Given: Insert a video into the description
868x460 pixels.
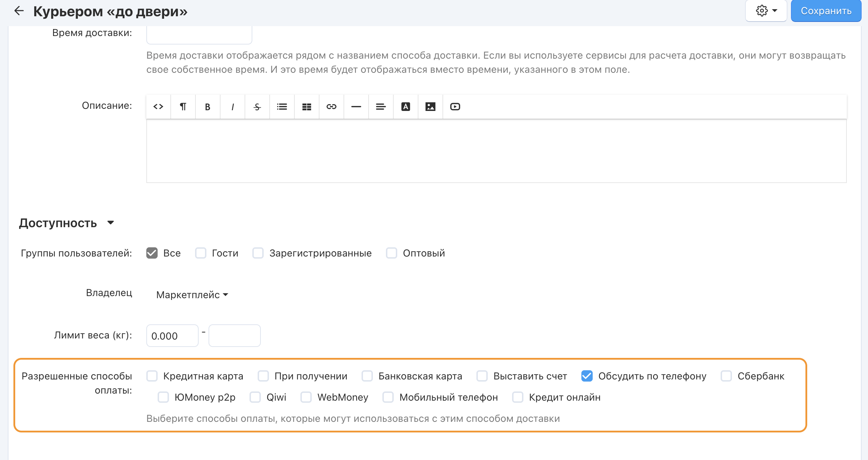Looking at the screenshot, I should (455, 107).
